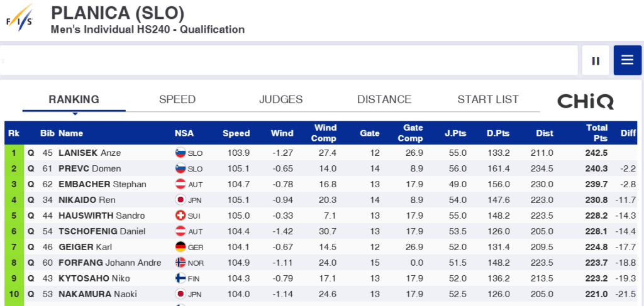The image size is (644, 306).
Task: Select the RANKING tab
Action: tap(74, 100)
